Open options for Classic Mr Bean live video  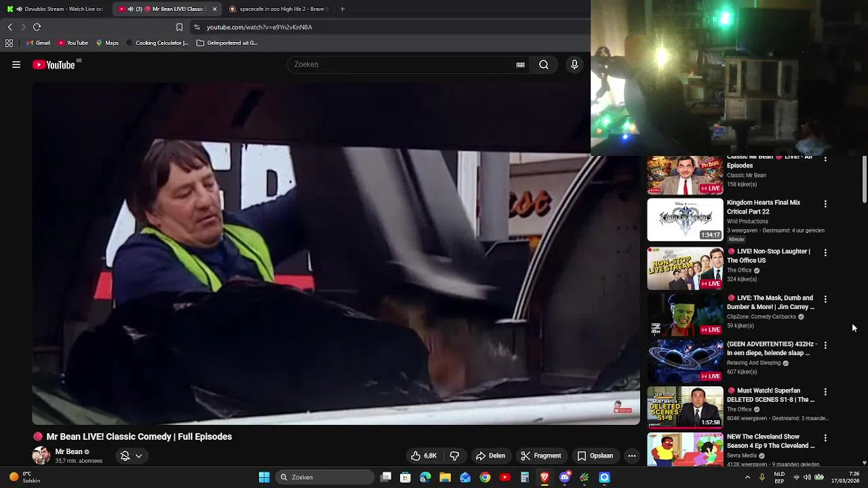825,159
